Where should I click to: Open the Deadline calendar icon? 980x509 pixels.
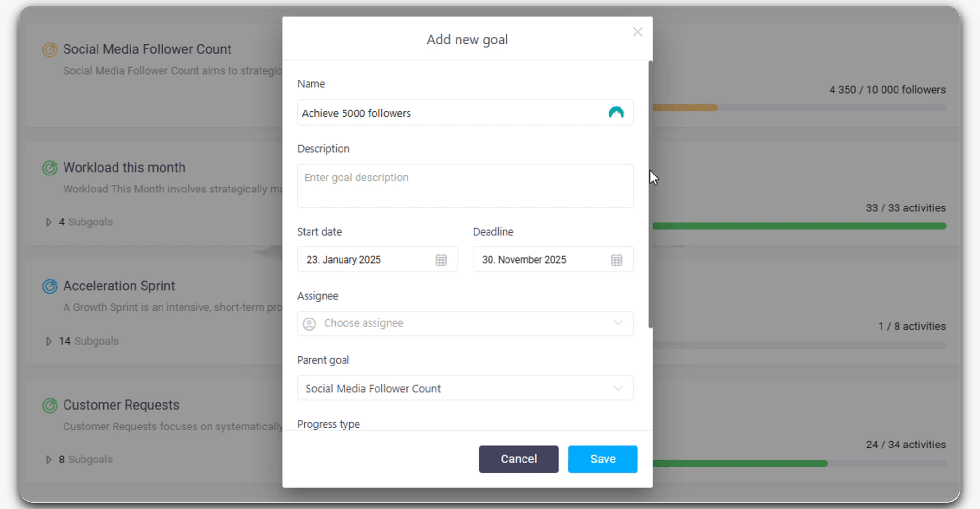pos(616,260)
